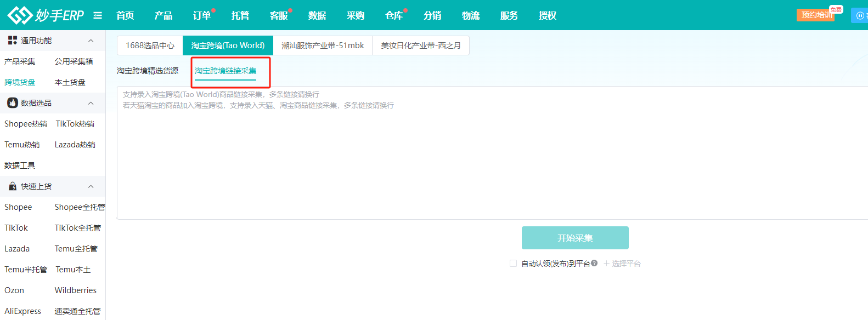The image size is (868, 320).
Task: Open the 分销 top menu
Action: click(432, 15)
